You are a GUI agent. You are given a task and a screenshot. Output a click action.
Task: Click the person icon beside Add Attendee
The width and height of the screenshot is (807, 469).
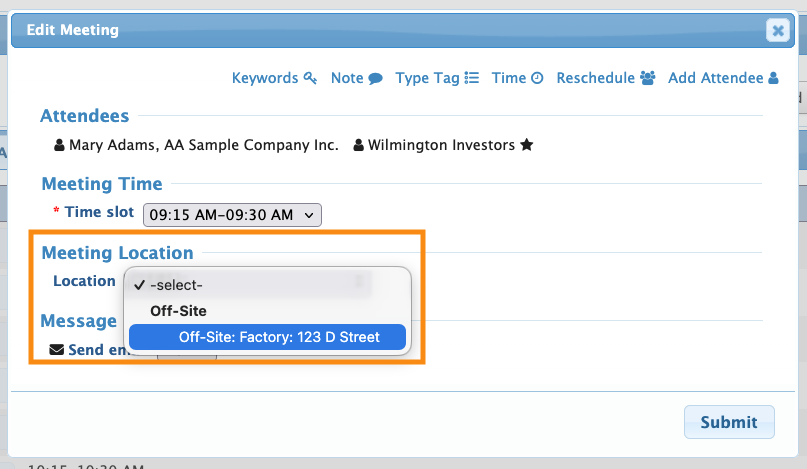pyautogui.click(x=773, y=78)
